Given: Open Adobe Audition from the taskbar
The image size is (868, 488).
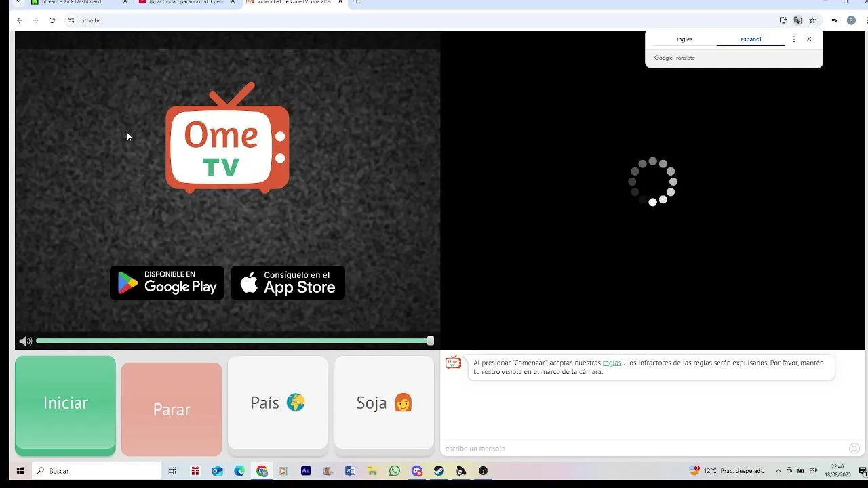Looking at the screenshot, I should pos(306,471).
